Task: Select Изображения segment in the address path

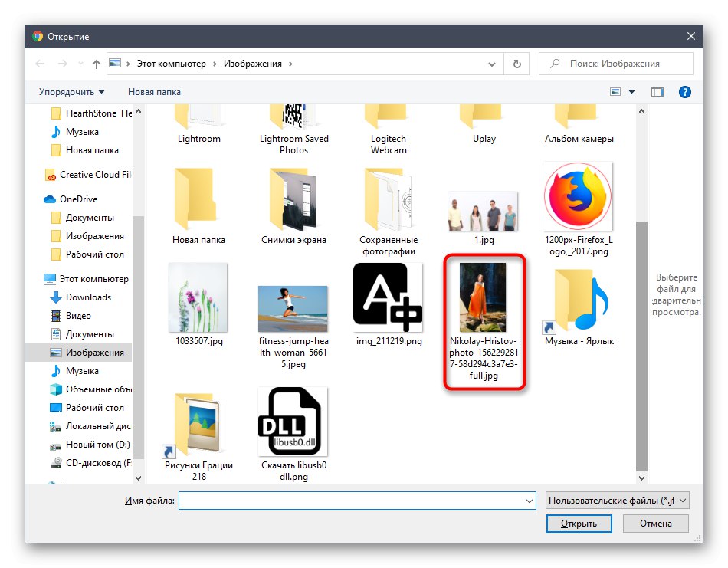Action: point(253,64)
